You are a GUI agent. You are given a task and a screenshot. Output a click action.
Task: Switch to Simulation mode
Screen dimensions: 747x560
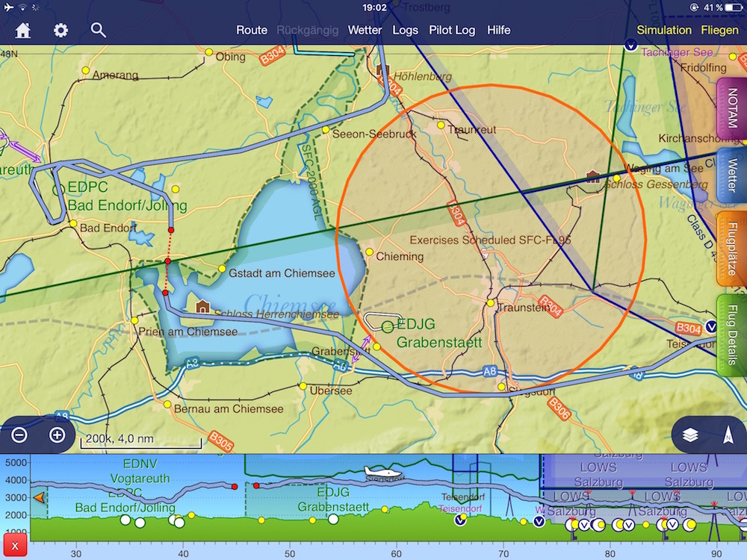point(664,31)
